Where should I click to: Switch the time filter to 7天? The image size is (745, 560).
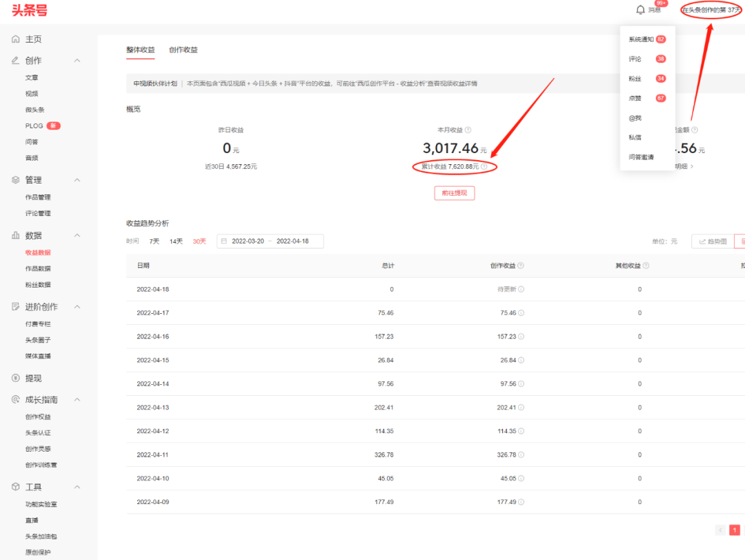[x=154, y=241]
